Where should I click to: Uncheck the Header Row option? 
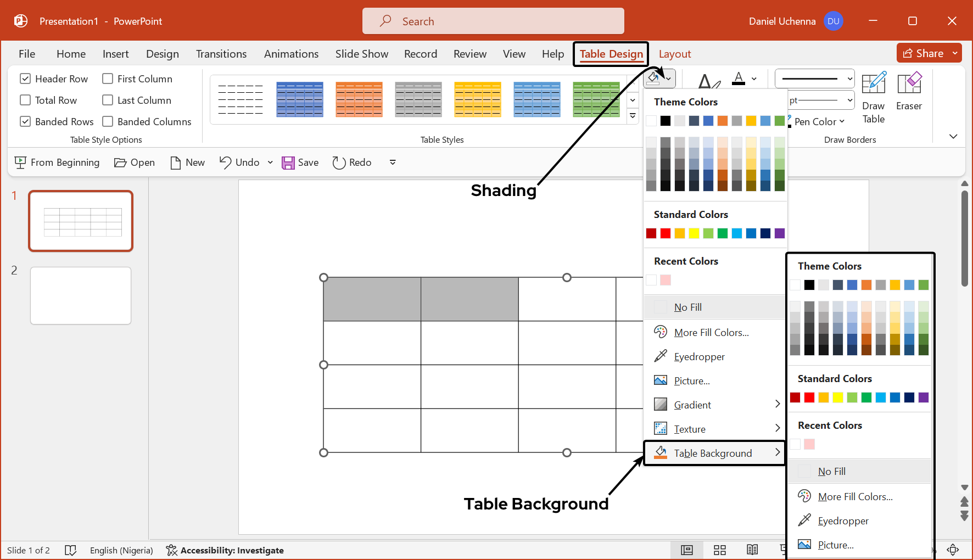(25, 79)
